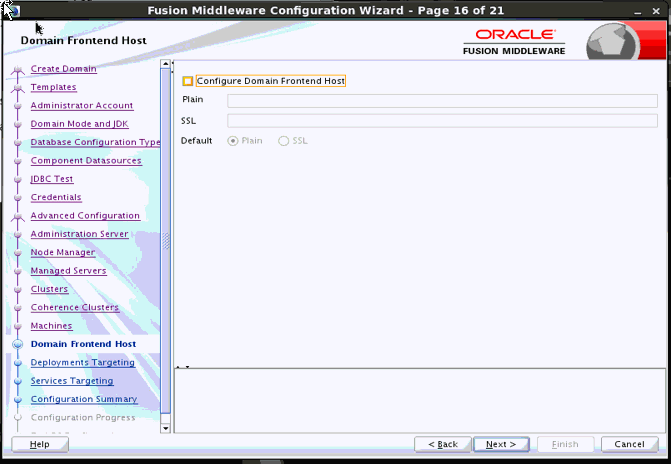Go to Component Datasources step
This screenshot has height=464, width=671.
tap(86, 161)
